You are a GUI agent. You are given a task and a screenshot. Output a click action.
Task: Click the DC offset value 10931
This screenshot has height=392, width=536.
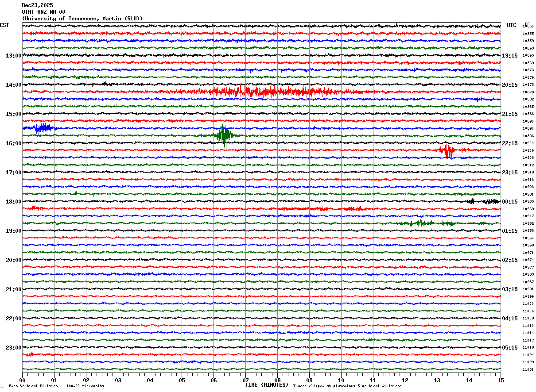pos(528,194)
